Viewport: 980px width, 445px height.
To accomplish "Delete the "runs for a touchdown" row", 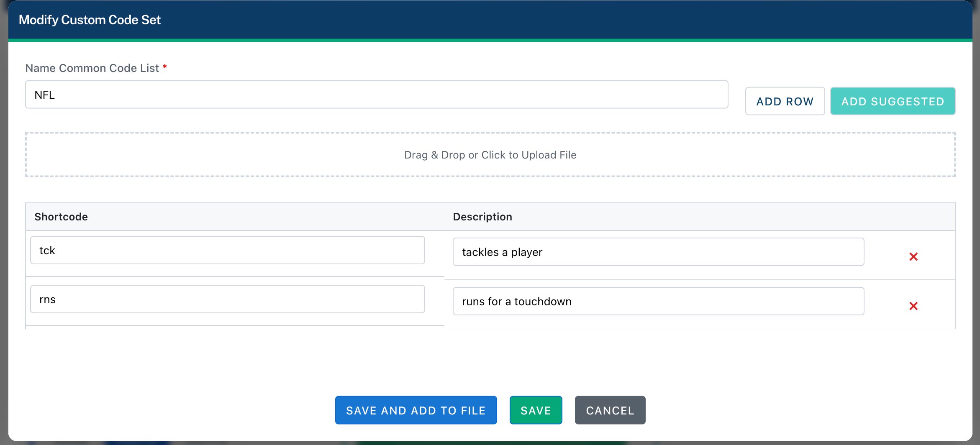I will (x=914, y=306).
